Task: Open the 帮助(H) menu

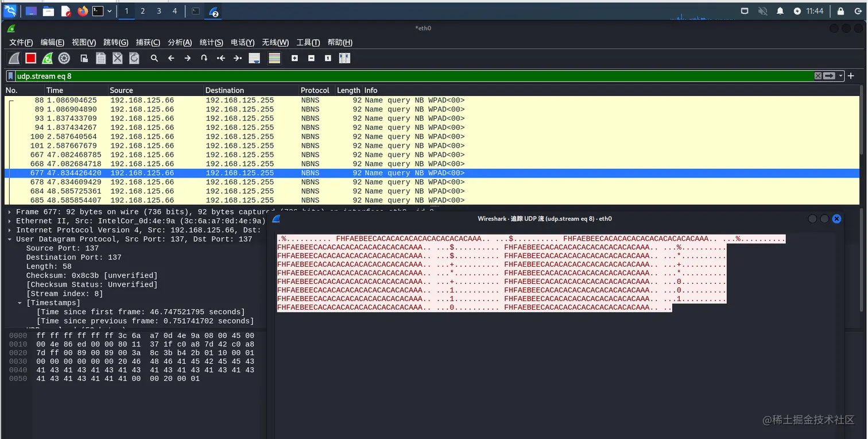Action: [340, 43]
